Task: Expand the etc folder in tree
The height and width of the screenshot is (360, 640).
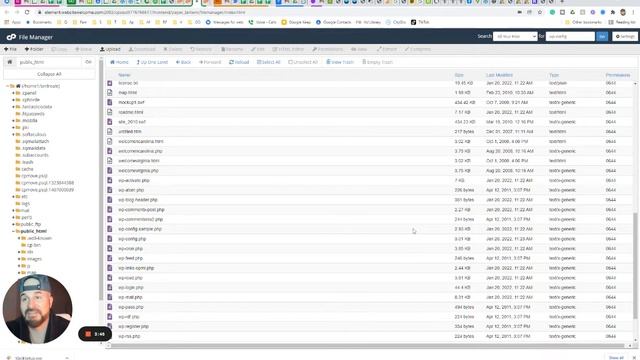Action: click(x=13, y=197)
